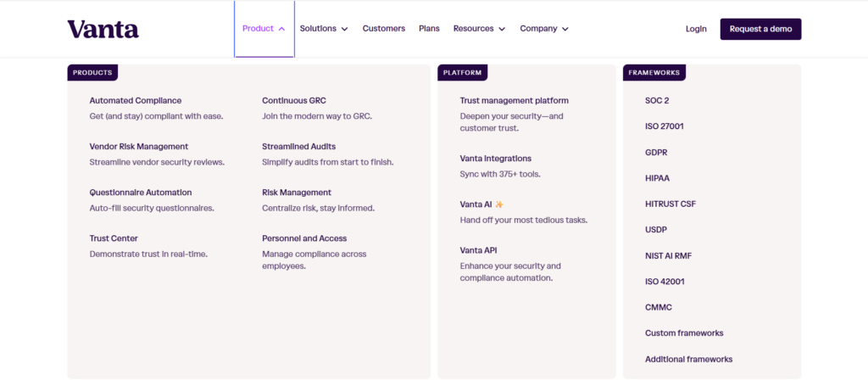The image size is (868, 386).
Task: Click the Vanta logo
Action: [103, 29]
